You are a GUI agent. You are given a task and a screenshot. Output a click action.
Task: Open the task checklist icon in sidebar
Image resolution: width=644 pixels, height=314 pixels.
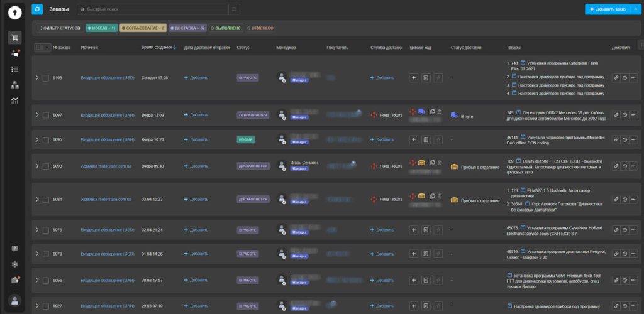tap(14, 68)
